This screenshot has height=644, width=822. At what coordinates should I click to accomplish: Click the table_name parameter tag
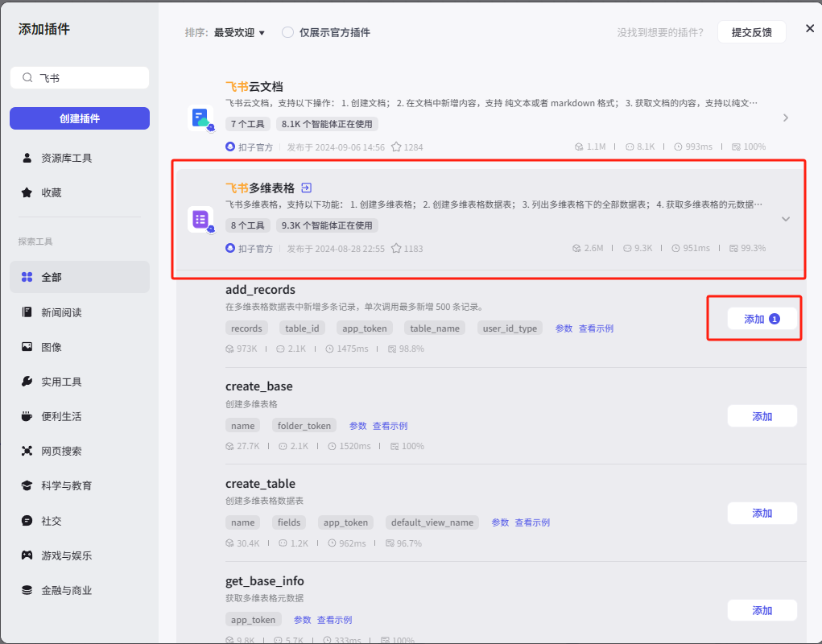pyautogui.click(x=435, y=328)
